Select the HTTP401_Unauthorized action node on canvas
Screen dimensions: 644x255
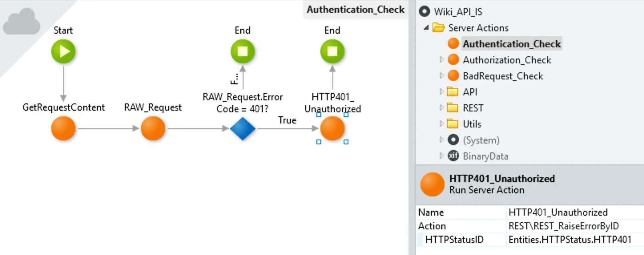coord(332,128)
